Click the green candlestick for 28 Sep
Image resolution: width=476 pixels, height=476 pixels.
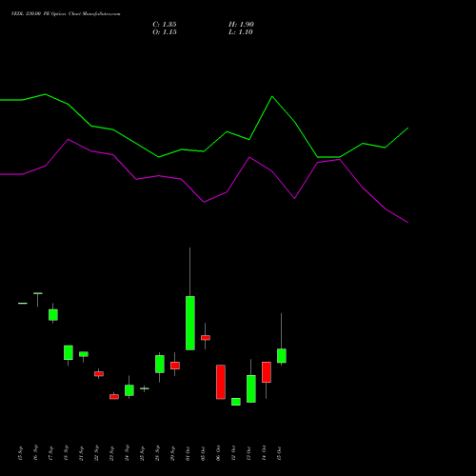[x=160, y=364]
